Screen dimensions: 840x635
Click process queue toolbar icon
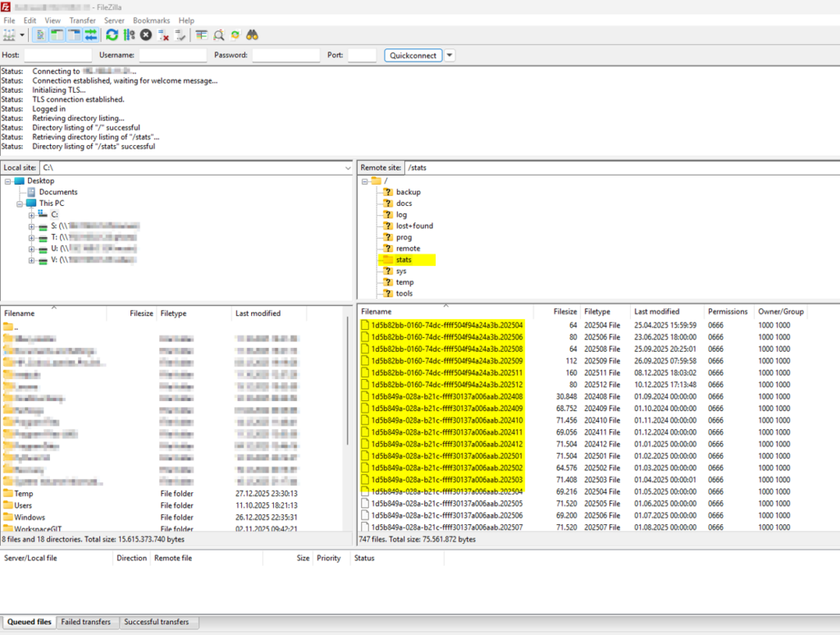(x=129, y=35)
